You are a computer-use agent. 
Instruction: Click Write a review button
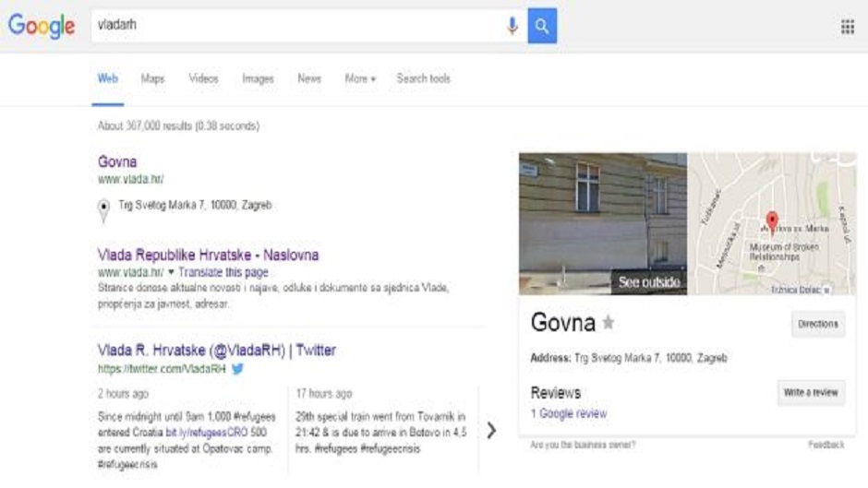[x=811, y=393]
